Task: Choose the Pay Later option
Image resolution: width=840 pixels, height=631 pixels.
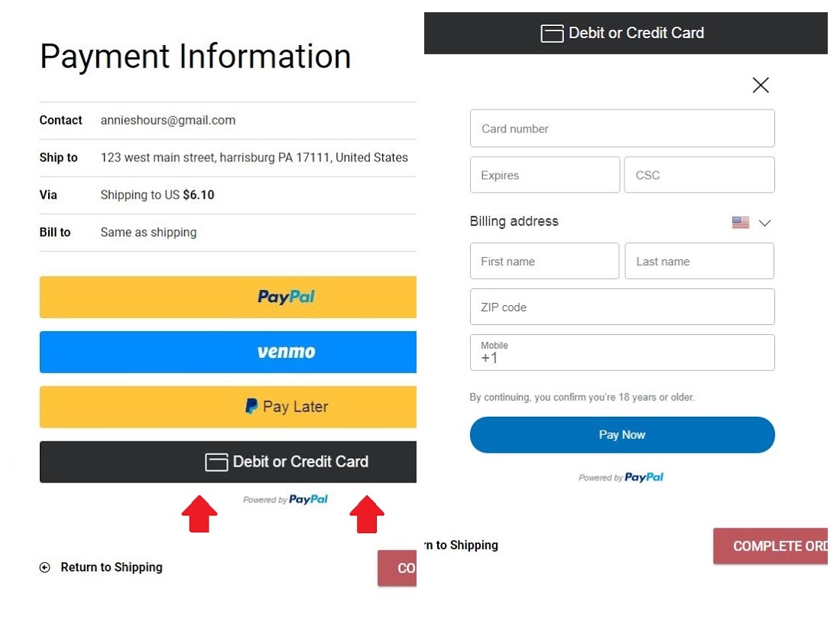Action: pyautogui.click(x=229, y=407)
